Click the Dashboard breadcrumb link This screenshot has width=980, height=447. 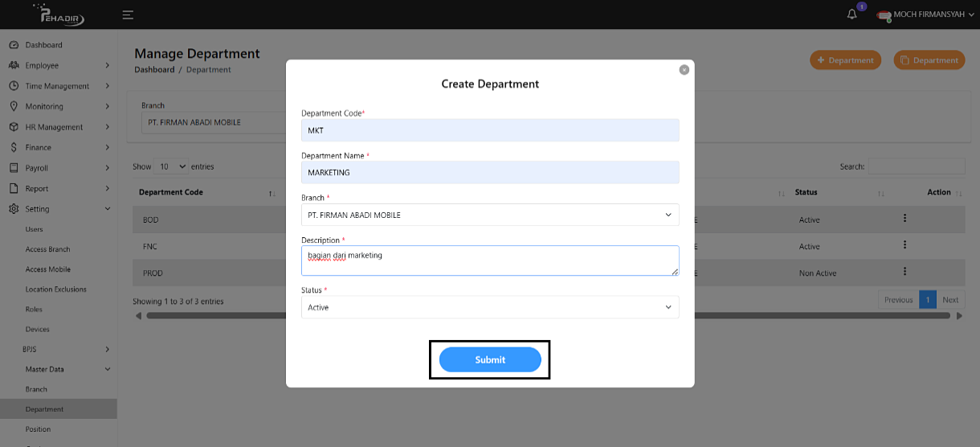point(154,70)
